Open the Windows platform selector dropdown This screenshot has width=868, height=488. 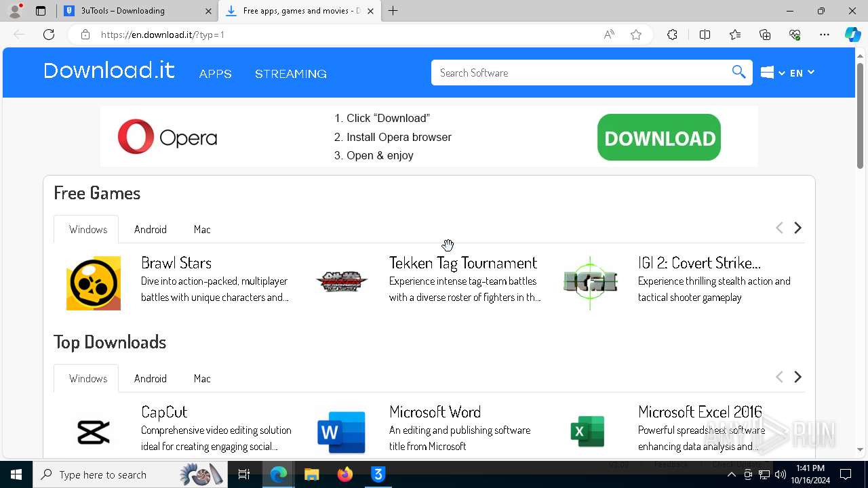click(773, 73)
